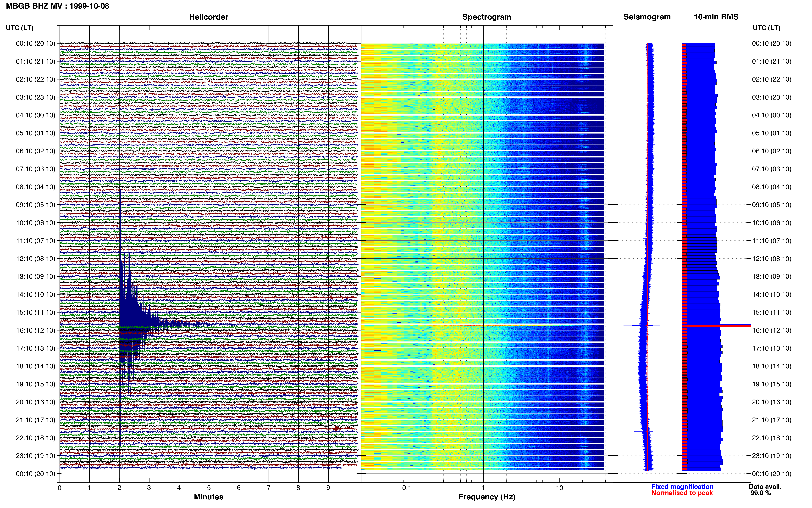This screenshot has height=508, width=812.
Task: Click the 'Normalised to peak' legend text
Action: (x=682, y=493)
